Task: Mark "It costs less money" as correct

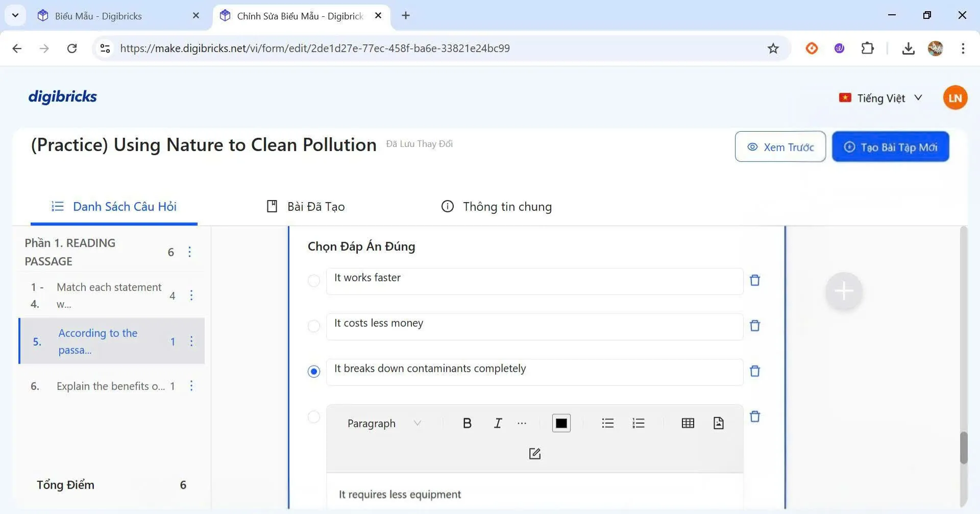Action: tap(314, 326)
